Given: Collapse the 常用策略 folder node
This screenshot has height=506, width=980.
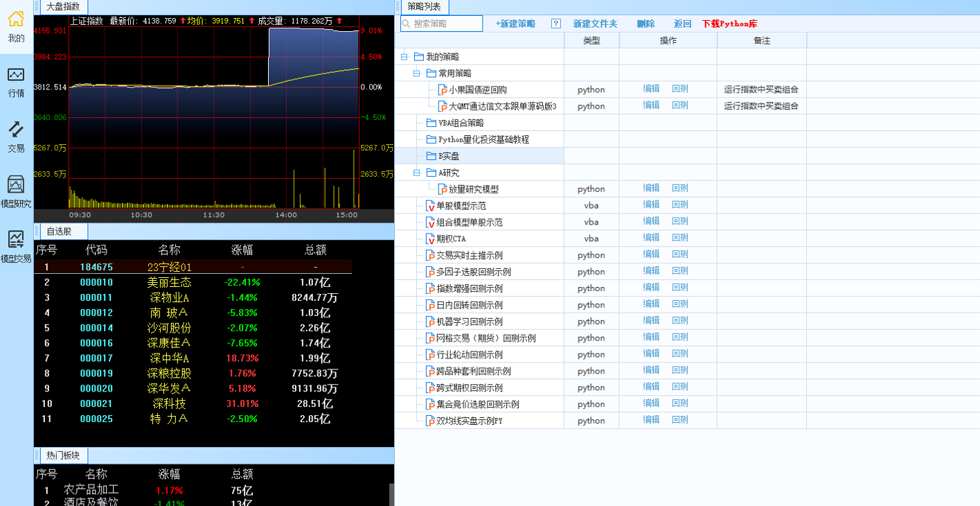Looking at the screenshot, I should click(x=417, y=73).
